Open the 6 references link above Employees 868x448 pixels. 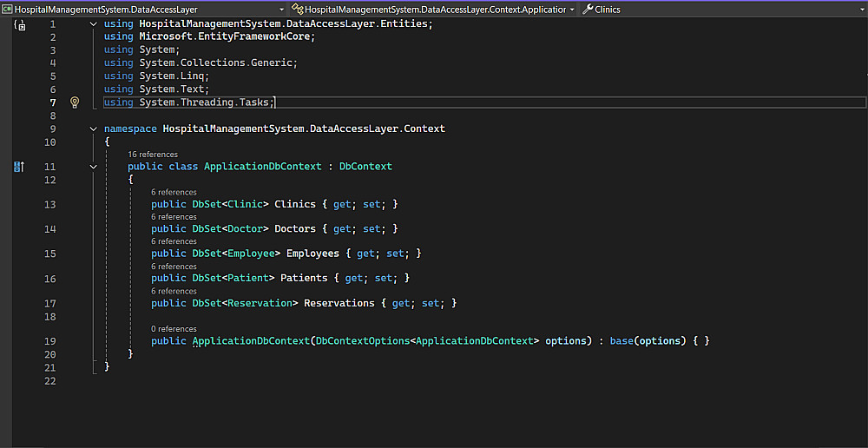pos(174,241)
